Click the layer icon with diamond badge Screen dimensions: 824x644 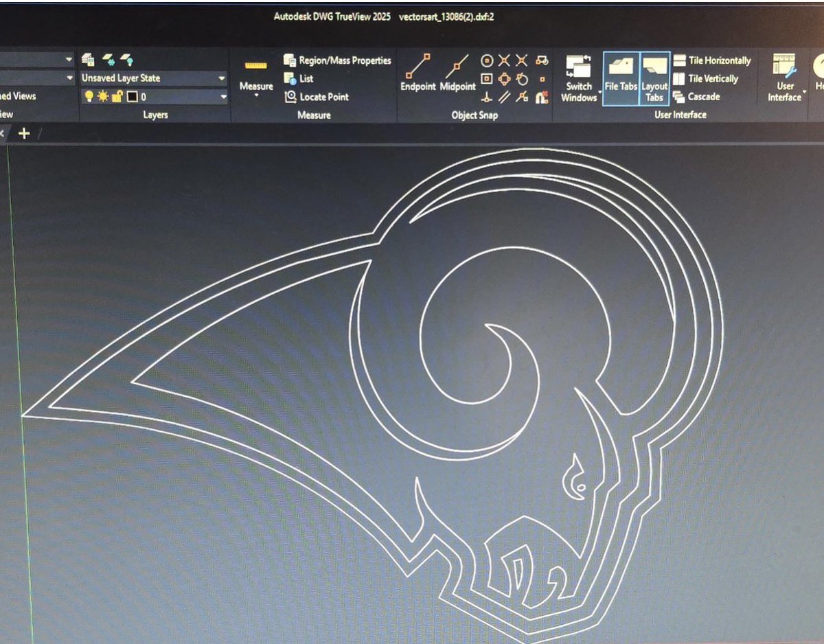point(108,60)
